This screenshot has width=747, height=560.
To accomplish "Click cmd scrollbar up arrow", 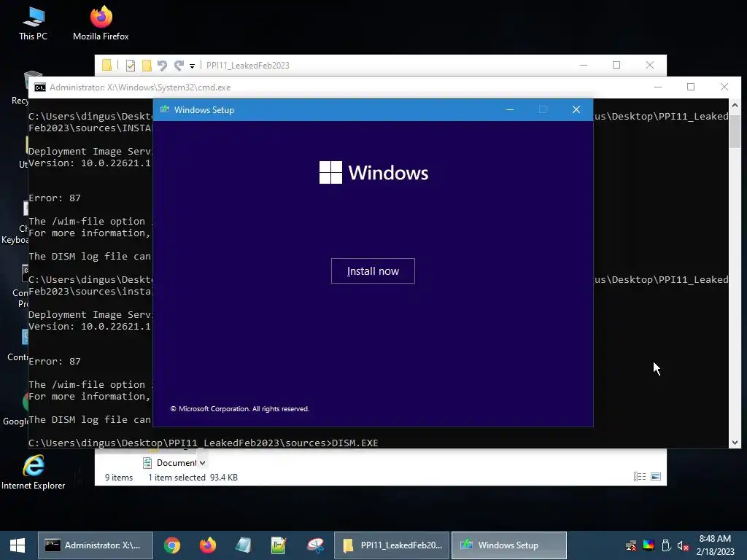I will pyautogui.click(x=735, y=105).
